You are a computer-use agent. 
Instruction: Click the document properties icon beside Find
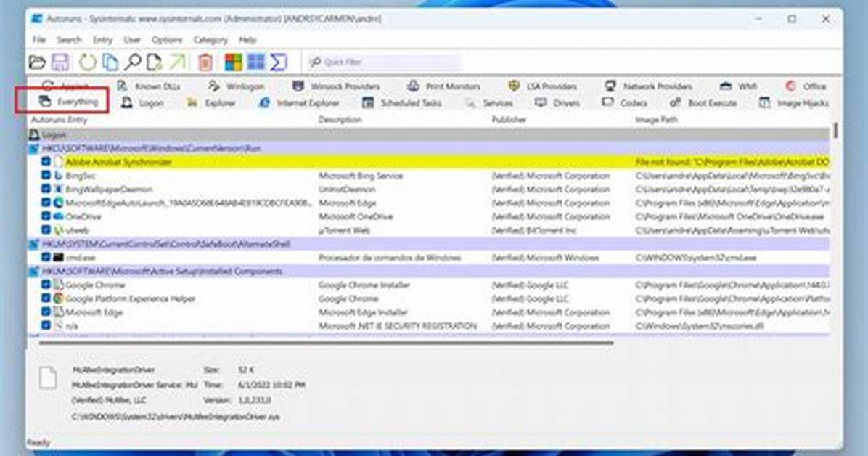pos(155,62)
